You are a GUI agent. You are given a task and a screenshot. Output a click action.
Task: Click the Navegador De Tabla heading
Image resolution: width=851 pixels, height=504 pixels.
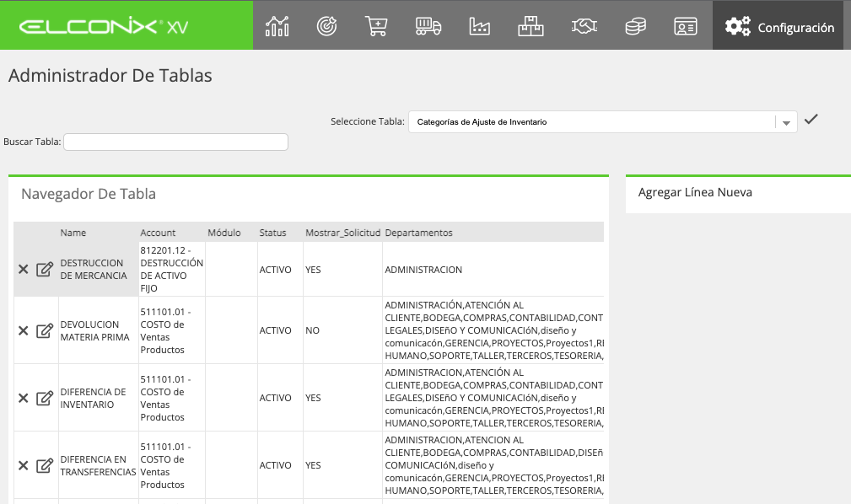point(89,194)
